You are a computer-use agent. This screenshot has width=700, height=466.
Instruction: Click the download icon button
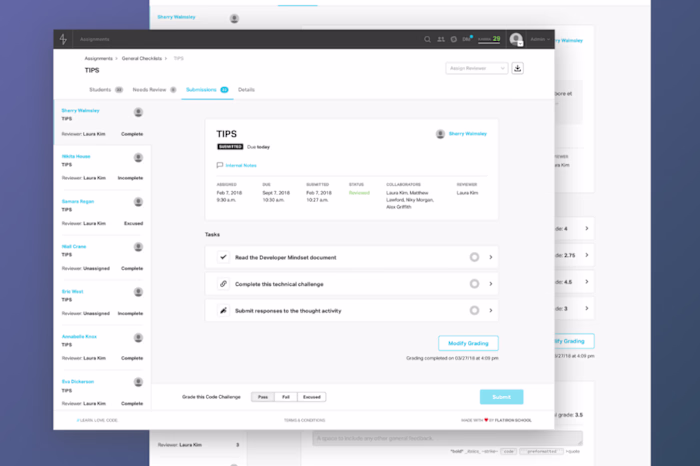517,68
